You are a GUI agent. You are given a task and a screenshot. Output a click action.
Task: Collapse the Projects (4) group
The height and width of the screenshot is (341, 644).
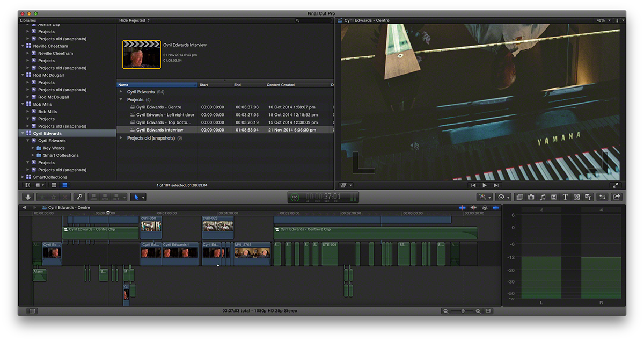121,99
